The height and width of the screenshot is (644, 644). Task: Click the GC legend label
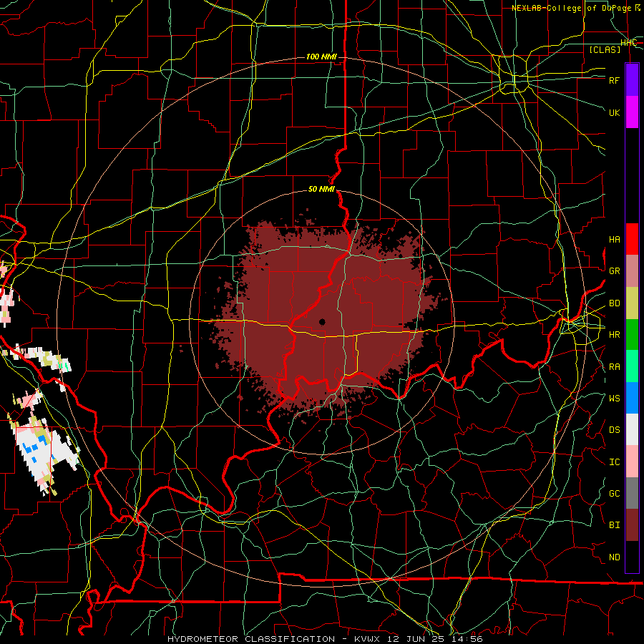click(614, 494)
